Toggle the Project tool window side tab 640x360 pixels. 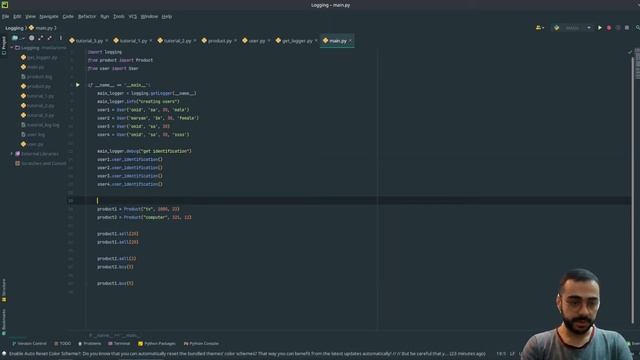(4, 45)
